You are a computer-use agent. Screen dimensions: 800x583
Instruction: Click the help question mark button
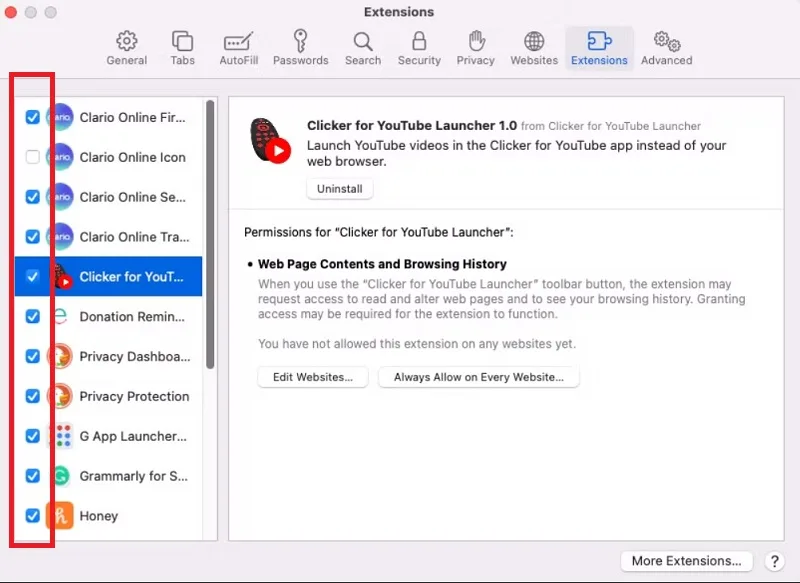click(774, 561)
